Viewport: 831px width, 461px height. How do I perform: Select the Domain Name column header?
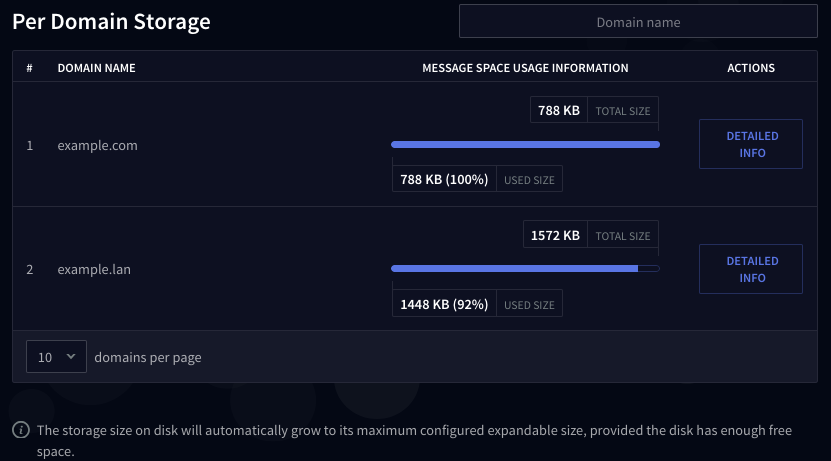(x=96, y=68)
